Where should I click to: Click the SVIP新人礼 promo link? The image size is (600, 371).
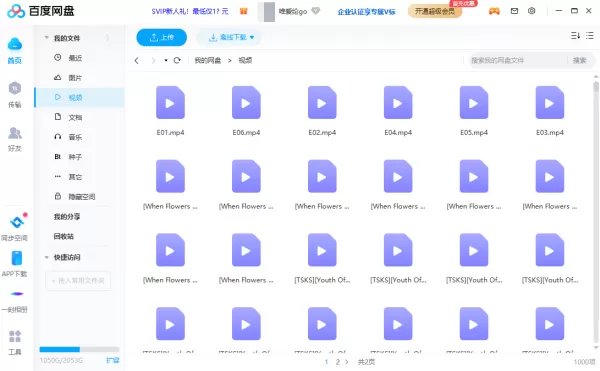(x=190, y=11)
